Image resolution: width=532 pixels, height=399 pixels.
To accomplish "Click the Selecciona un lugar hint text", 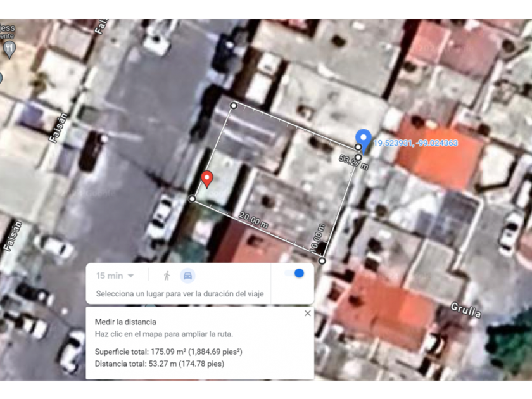I will (x=184, y=294).
